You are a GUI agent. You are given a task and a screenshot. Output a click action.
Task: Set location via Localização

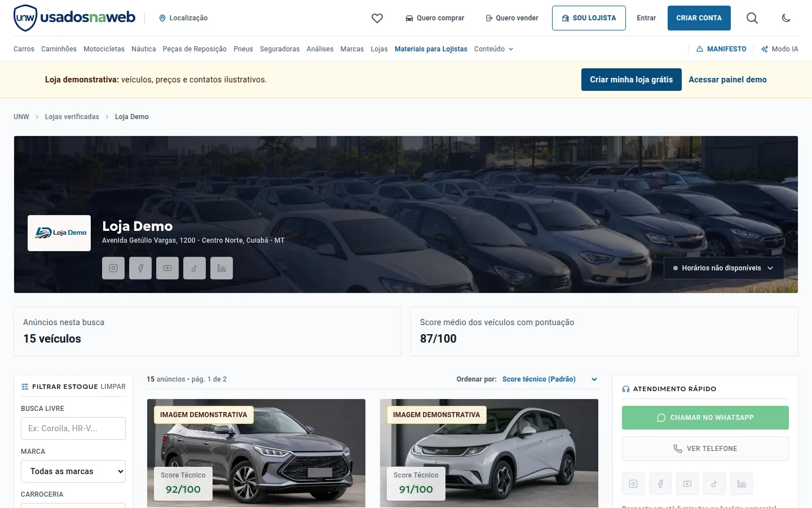183,18
